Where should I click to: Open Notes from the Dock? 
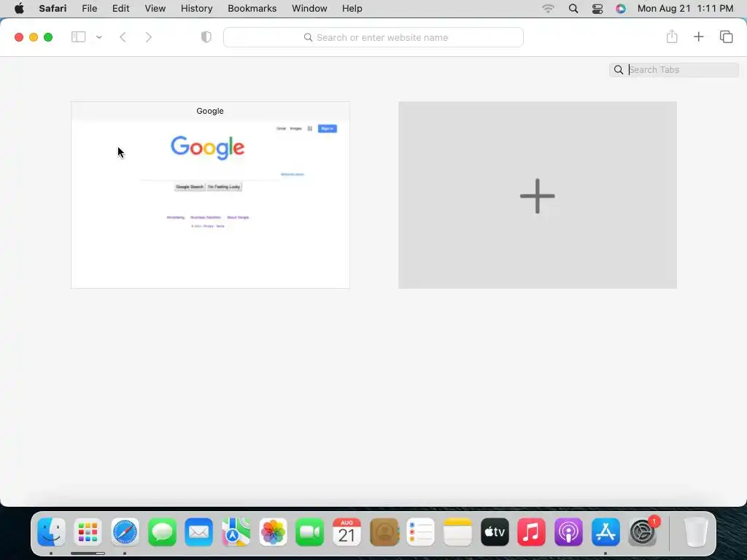click(457, 532)
